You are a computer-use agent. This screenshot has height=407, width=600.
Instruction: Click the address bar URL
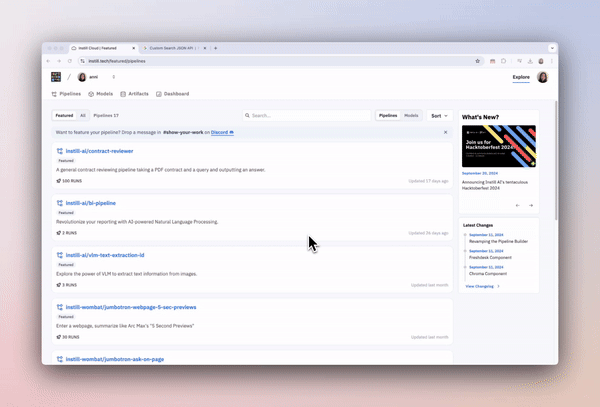tap(117, 61)
